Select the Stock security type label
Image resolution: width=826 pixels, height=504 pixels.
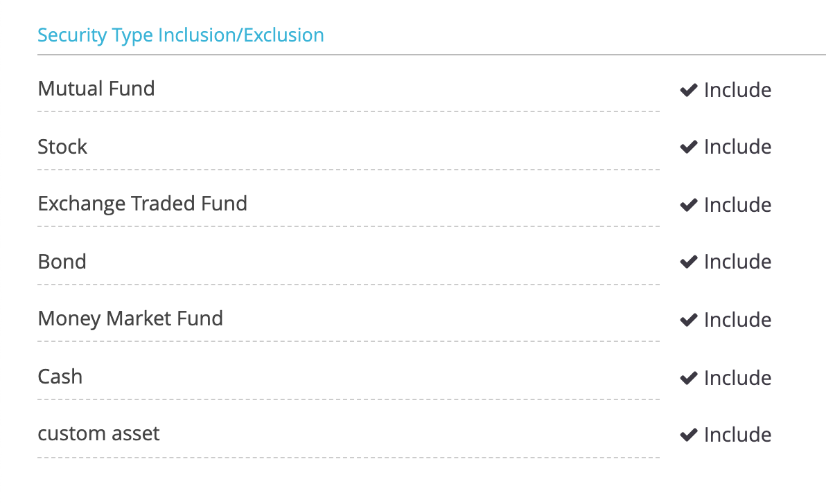[62, 147]
